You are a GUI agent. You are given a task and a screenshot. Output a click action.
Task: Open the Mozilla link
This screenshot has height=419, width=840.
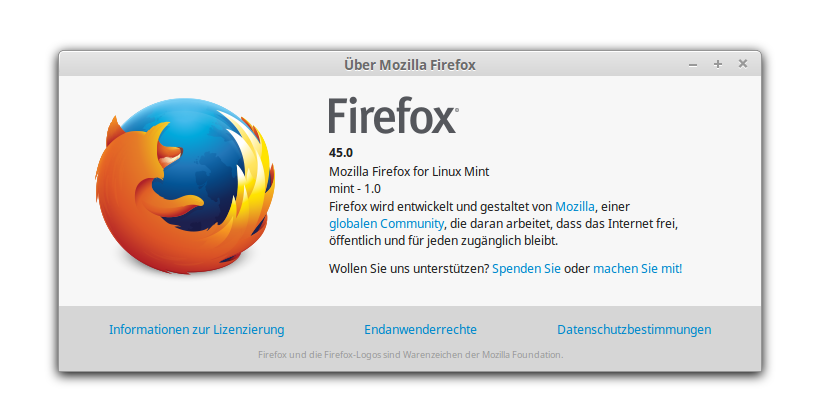click(575, 206)
